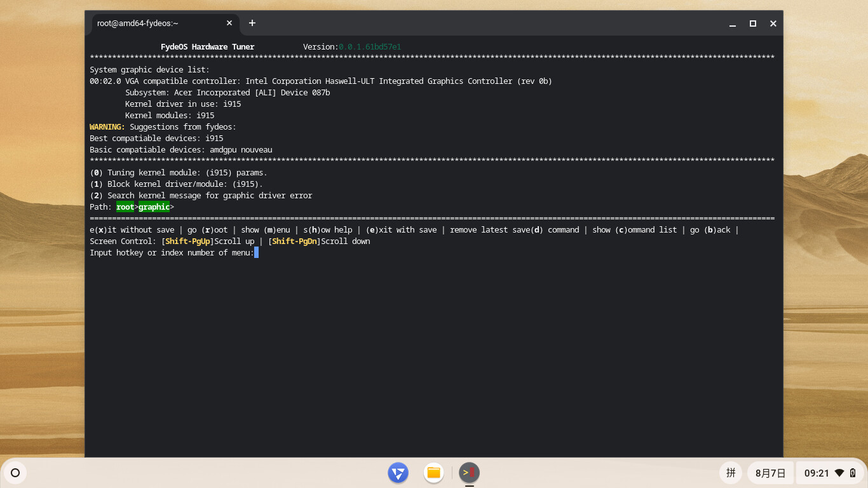Click the green 'root' path segment
The width and height of the screenshot is (868, 488).
[125, 207]
